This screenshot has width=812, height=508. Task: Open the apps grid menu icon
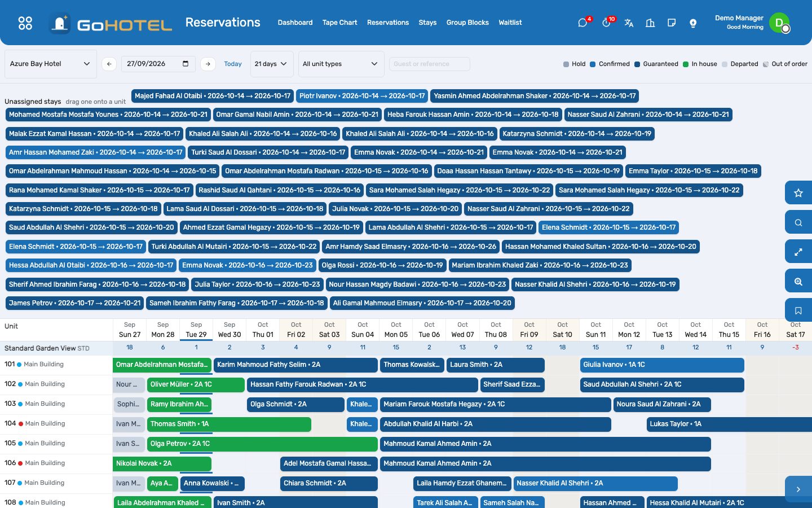click(25, 23)
